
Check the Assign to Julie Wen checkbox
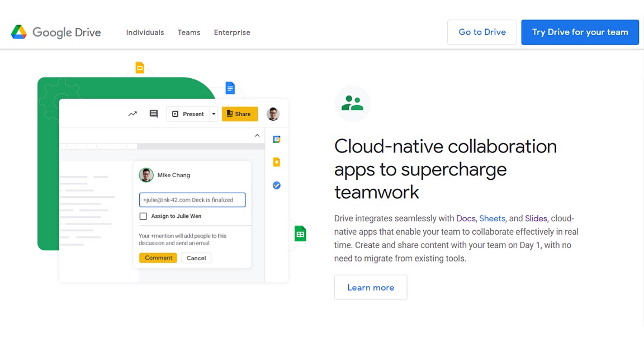[x=143, y=216]
